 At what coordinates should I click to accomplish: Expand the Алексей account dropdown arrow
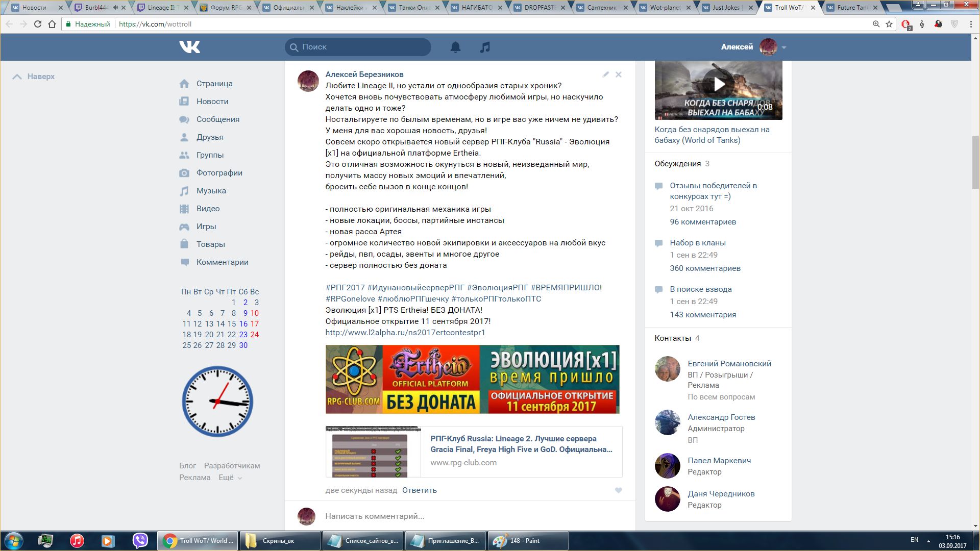[784, 47]
